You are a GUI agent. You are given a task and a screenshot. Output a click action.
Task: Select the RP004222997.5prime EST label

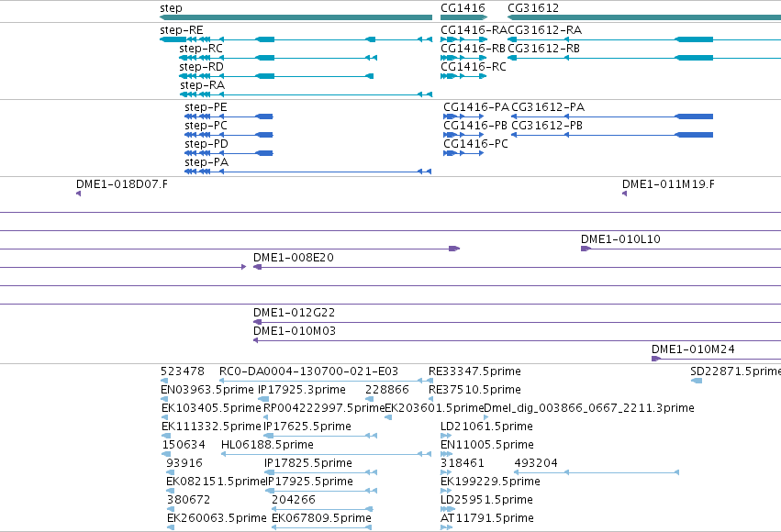324,408
